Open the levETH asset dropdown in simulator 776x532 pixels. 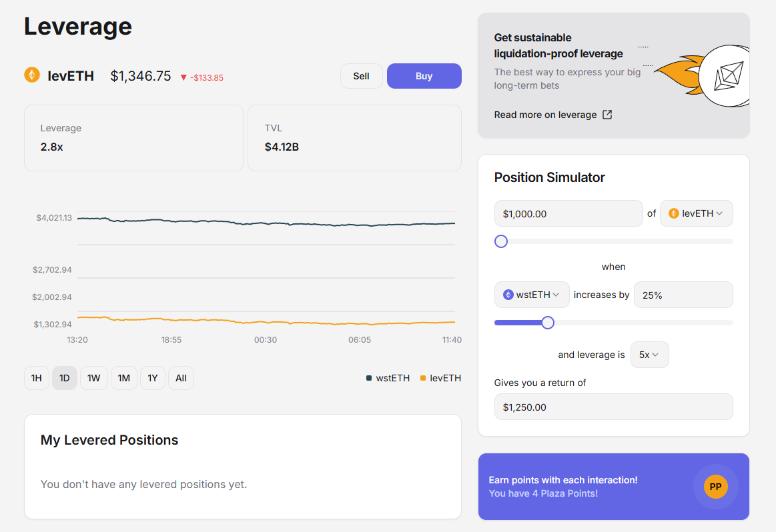point(696,213)
